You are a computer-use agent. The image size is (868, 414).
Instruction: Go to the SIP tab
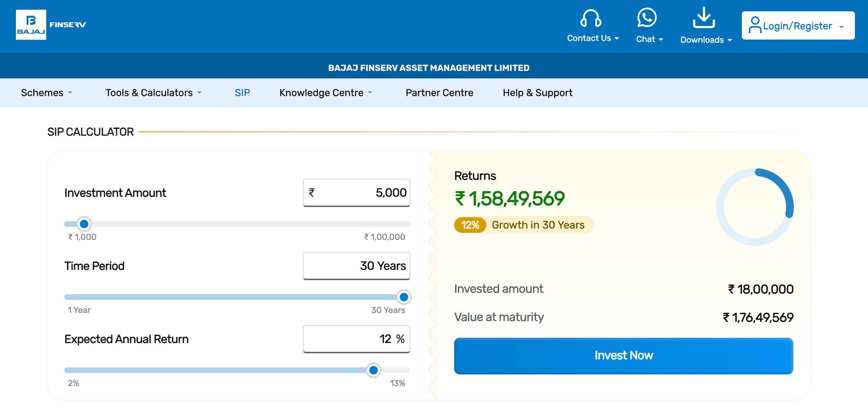point(242,93)
